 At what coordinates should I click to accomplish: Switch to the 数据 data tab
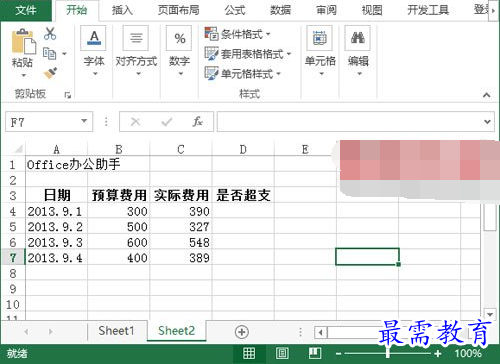coord(281,10)
